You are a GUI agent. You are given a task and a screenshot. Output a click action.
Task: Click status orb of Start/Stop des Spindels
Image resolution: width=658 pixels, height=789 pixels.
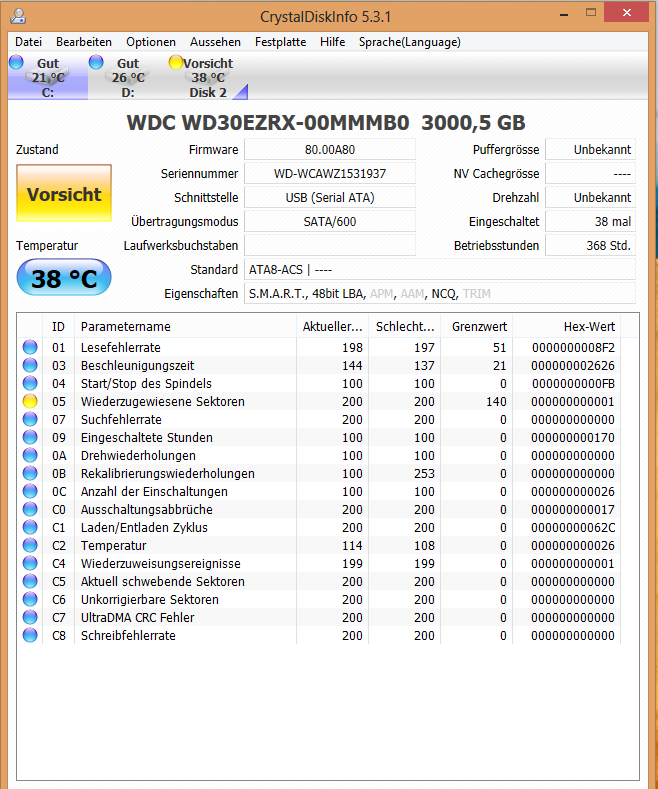tap(30, 383)
